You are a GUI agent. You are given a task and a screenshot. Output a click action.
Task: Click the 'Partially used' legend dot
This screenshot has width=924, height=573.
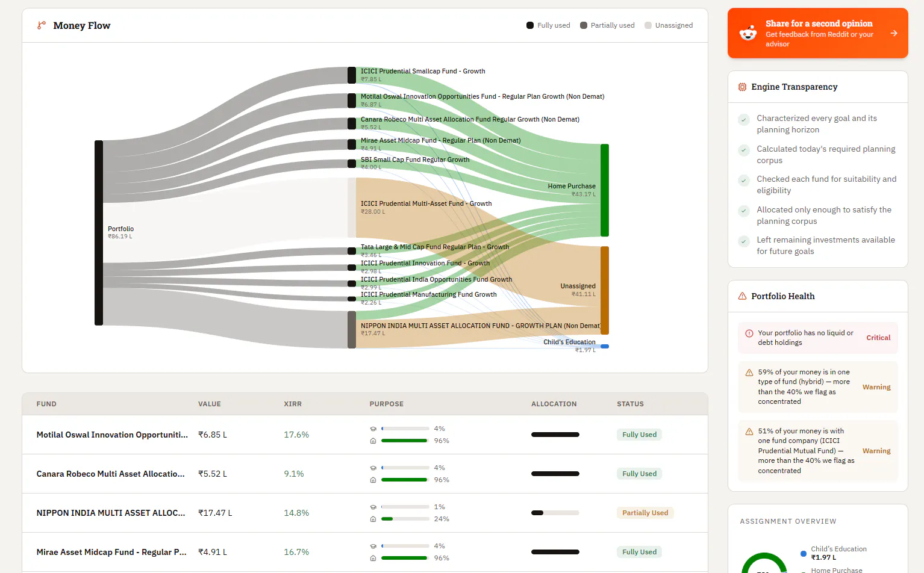point(584,25)
